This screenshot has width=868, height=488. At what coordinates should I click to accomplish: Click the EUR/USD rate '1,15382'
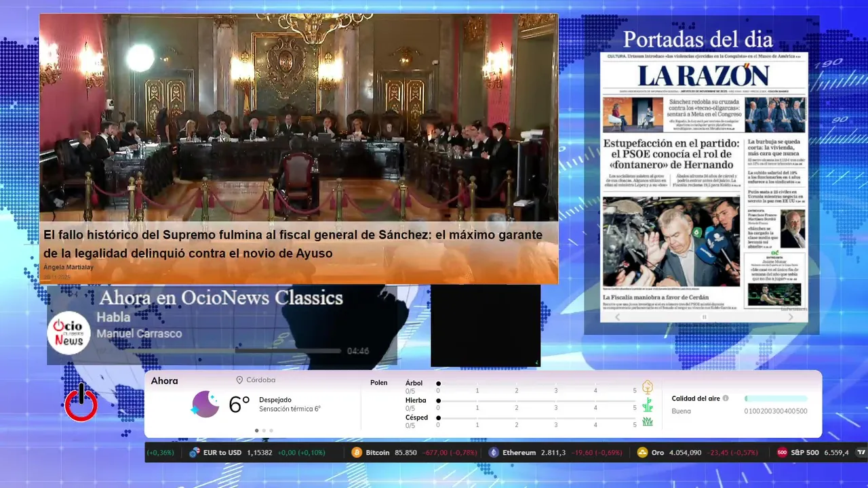click(x=260, y=453)
